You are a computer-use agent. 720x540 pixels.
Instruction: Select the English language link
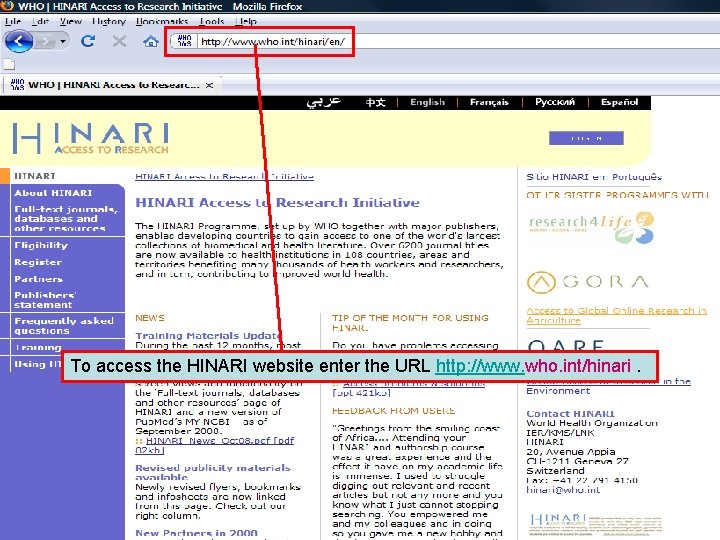coord(428,102)
